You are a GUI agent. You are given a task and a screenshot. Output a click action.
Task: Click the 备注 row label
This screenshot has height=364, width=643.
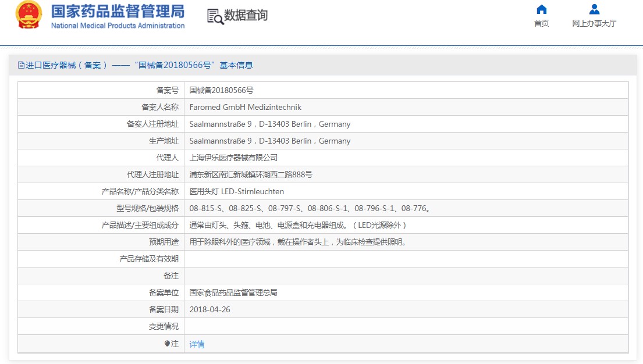[171, 276]
